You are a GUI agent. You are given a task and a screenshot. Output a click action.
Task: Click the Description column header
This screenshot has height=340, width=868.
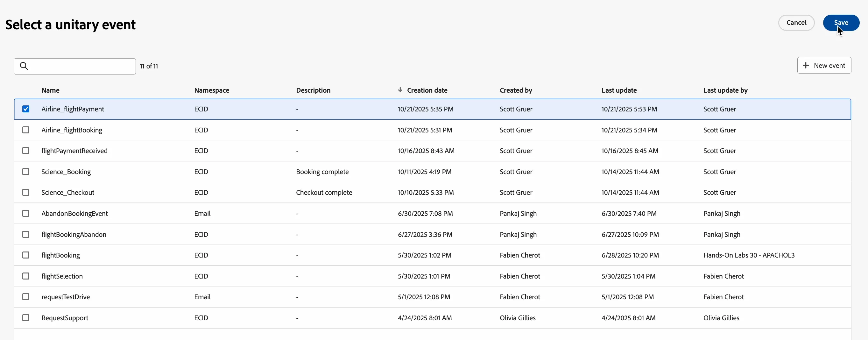click(x=313, y=90)
